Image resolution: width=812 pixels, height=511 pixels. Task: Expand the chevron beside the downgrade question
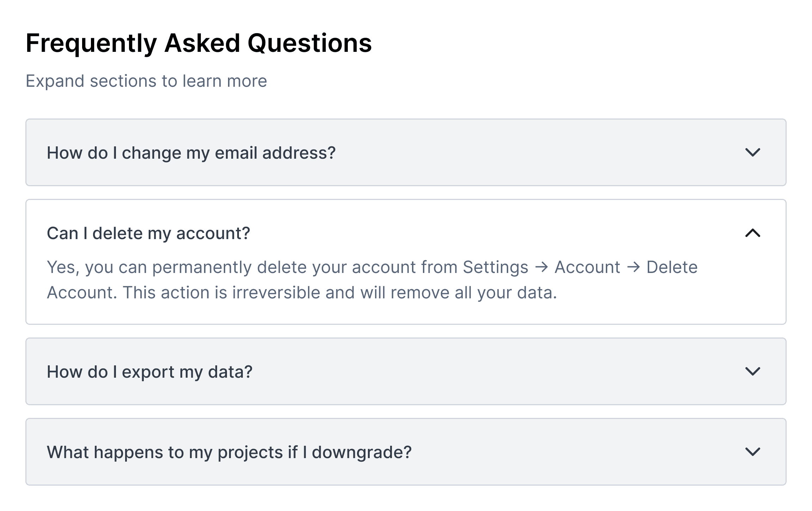(x=752, y=452)
